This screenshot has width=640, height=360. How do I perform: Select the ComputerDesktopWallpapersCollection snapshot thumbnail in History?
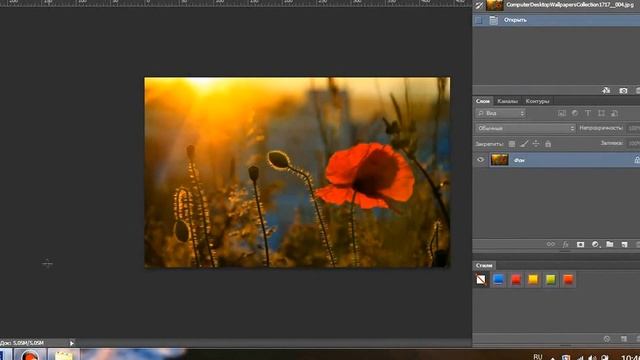495,5
